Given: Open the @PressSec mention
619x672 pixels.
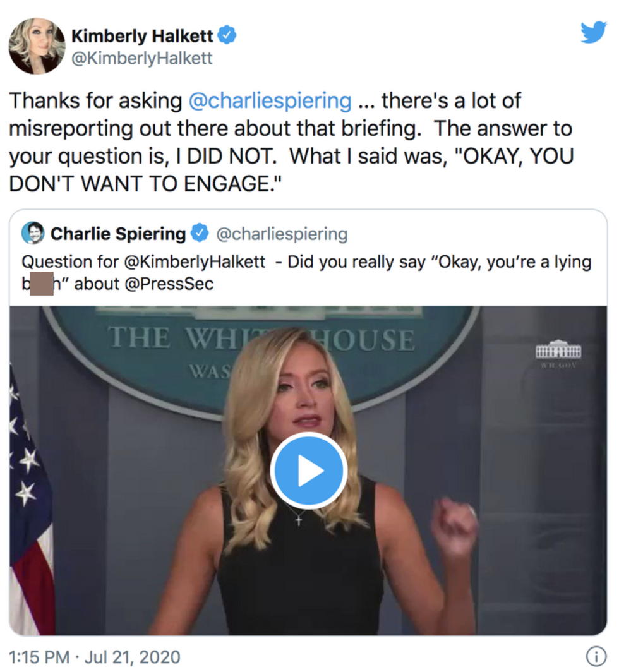Looking at the screenshot, I should (171, 284).
